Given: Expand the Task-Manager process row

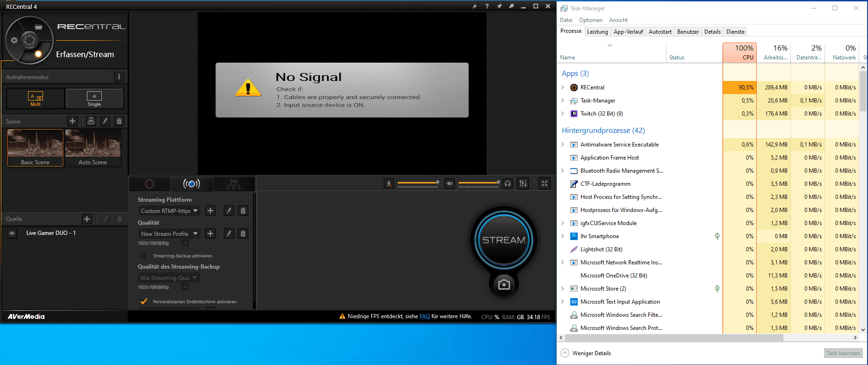Looking at the screenshot, I should pos(563,101).
